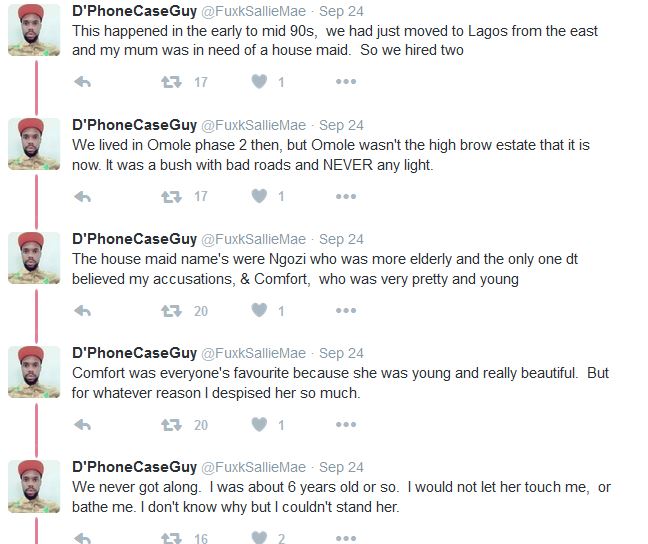Retweet the Omole phase 2 tweet
This screenshot has height=544, width=648.
tap(171, 196)
